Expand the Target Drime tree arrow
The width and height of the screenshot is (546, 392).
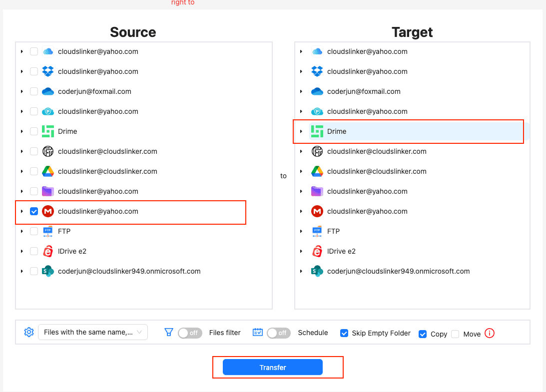click(301, 131)
